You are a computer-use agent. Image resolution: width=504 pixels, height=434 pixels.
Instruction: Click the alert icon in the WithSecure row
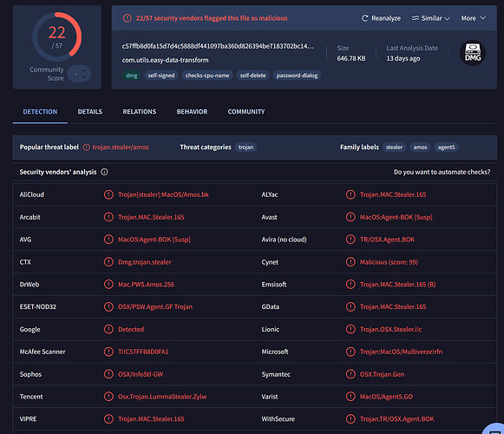[350, 419]
